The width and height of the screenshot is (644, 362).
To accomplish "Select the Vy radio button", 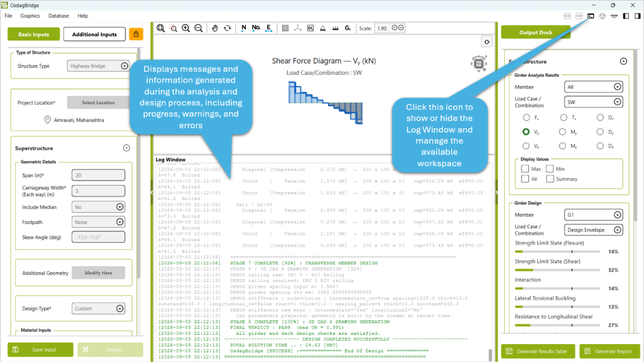I will tap(526, 132).
